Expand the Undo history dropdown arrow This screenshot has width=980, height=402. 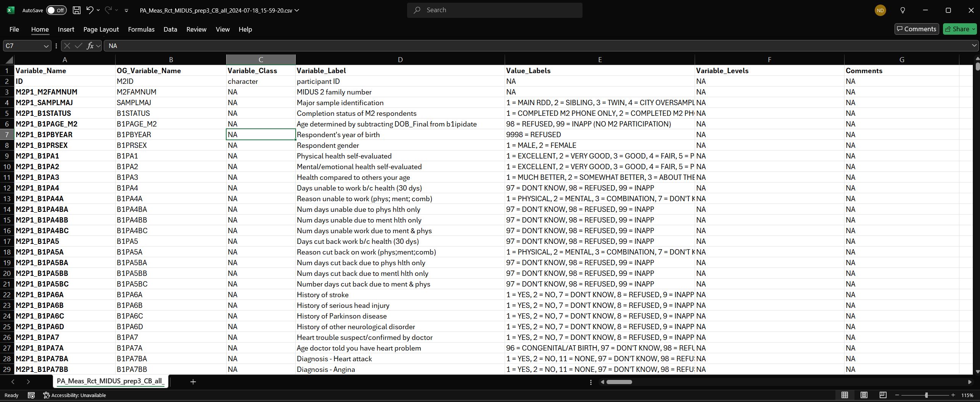click(x=98, y=10)
